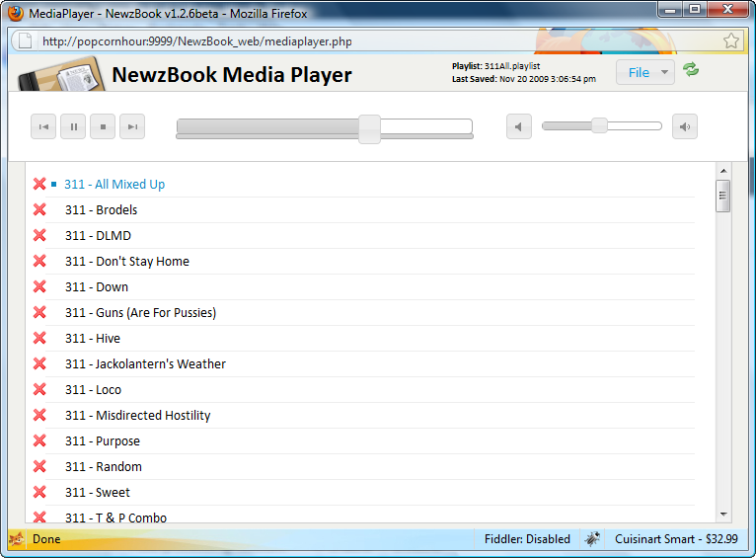Skip to the next track button
Viewport: 756px width, 558px height.
(132, 126)
